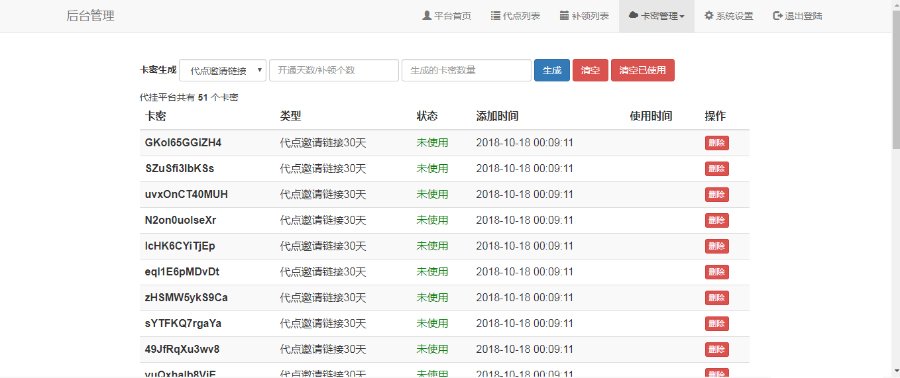Click the page vertical scrollbar
This screenshot has width=900, height=378.
coord(895,189)
